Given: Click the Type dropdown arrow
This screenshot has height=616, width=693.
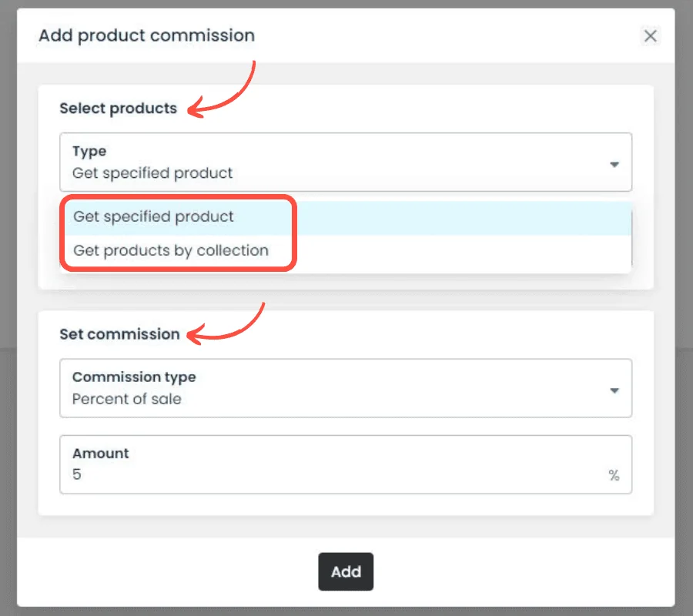Looking at the screenshot, I should (614, 164).
